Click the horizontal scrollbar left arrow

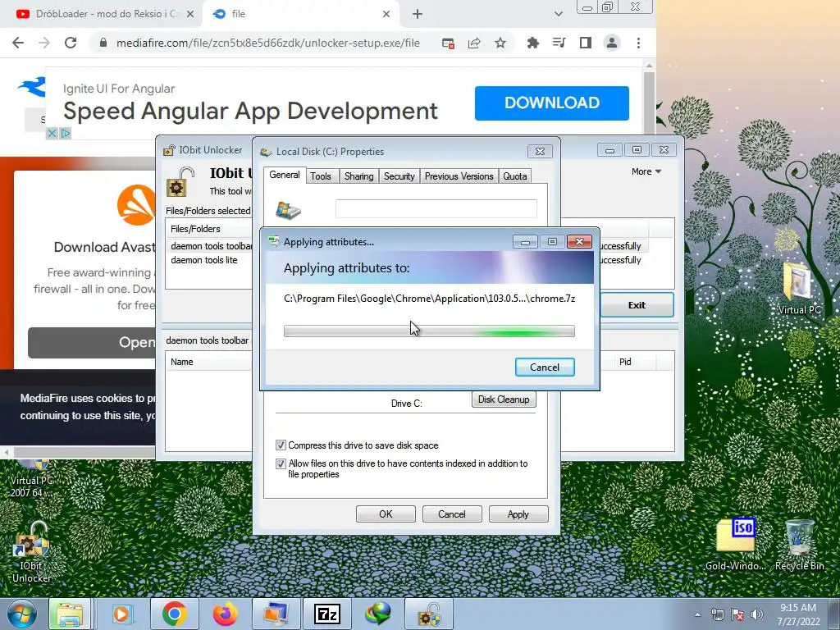[x=7, y=453]
